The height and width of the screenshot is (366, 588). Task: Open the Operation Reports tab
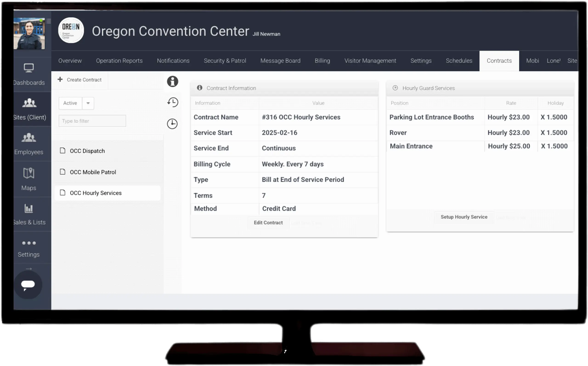coord(119,61)
